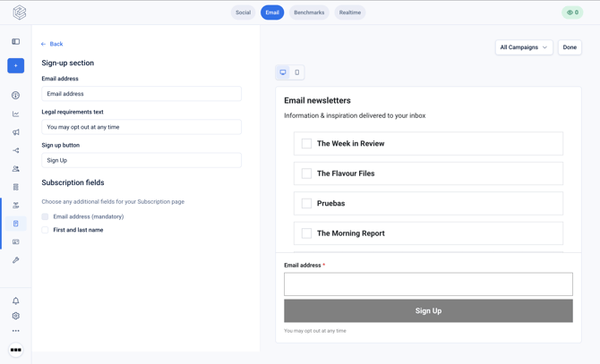Open the image card icon in sidebar
This screenshot has height=364, width=600.
click(x=16, y=241)
